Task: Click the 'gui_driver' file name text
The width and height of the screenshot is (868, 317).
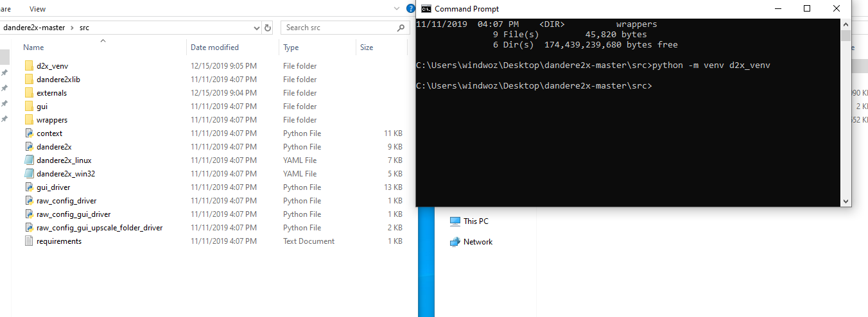Action: click(53, 187)
